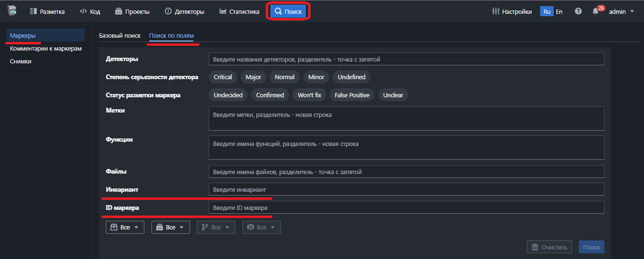Click the help question mark icon
The width and height of the screenshot is (644, 259).
pos(578,11)
